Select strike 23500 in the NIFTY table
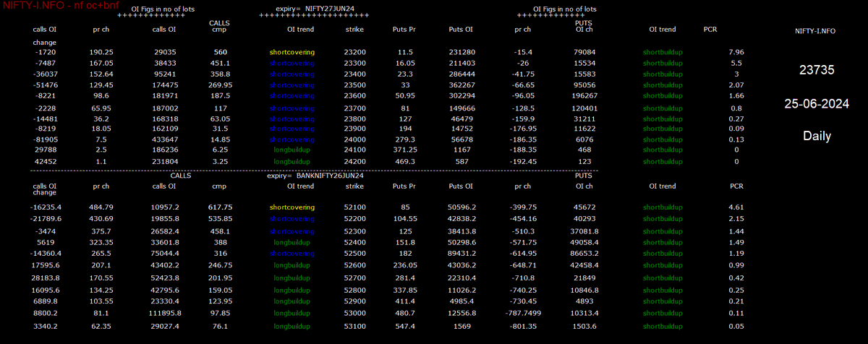The width and height of the screenshot is (868, 344). tap(354, 85)
